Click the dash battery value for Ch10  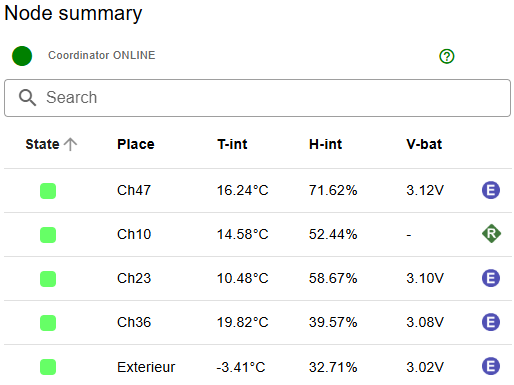click(409, 235)
